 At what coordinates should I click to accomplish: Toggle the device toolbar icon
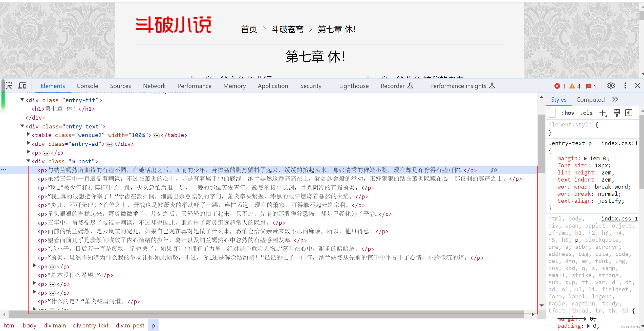click(22, 86)
